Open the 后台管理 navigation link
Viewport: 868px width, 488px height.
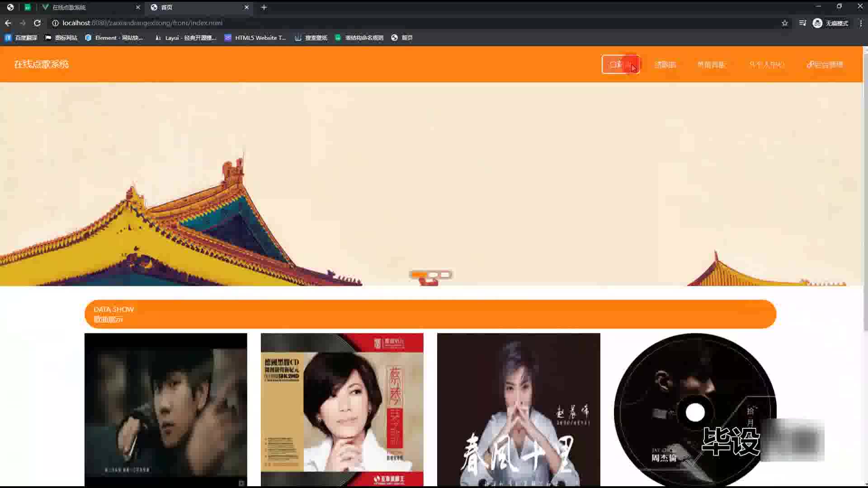pos(825,65)
